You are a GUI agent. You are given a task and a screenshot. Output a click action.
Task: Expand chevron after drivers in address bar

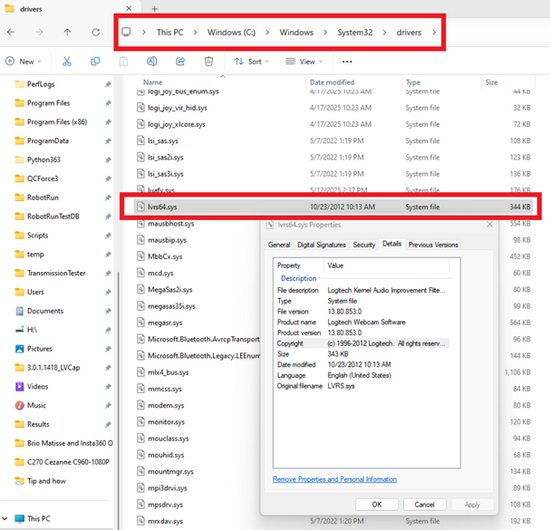coord(434,32)
